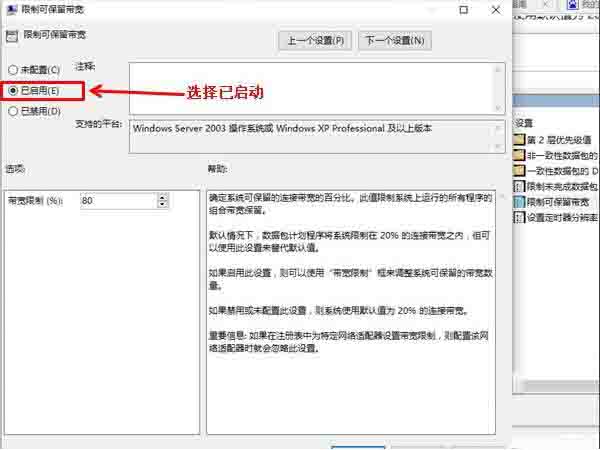Viewport: 600px width, 450px height.
Task: Open the 第 2 层优先级值 folder icon
Action: (x=518, y=139)
